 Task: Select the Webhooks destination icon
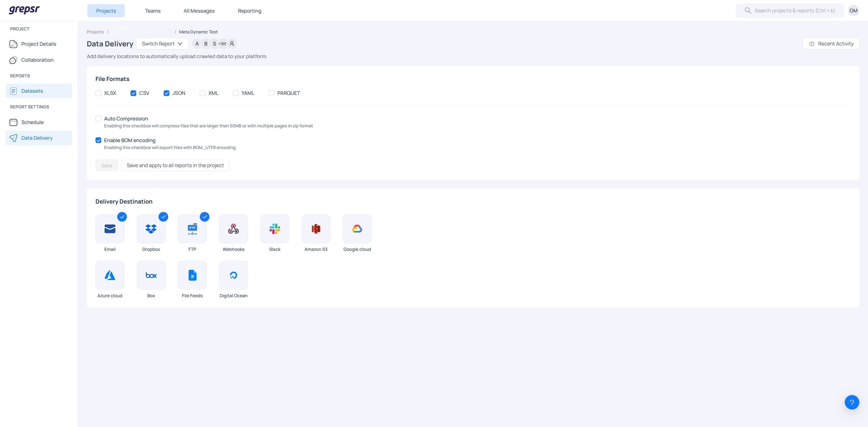234,229
